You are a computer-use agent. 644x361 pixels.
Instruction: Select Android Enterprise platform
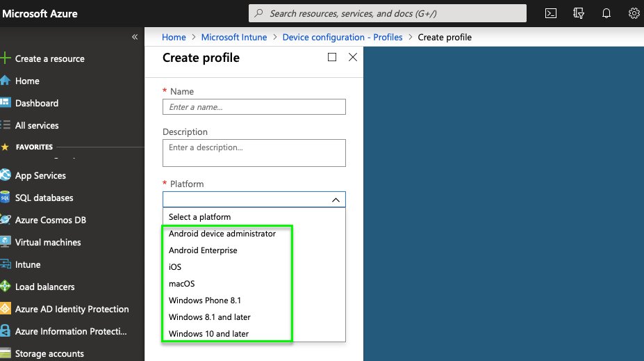[254, 250]
